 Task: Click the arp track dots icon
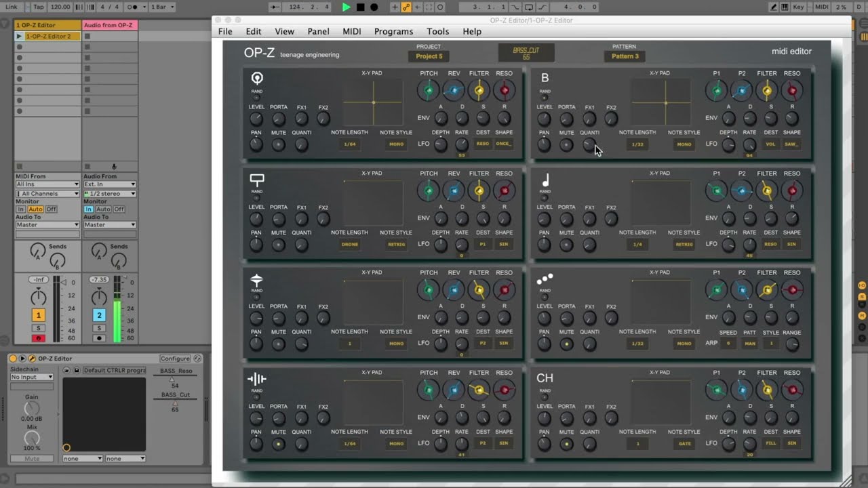click(545, 279)
